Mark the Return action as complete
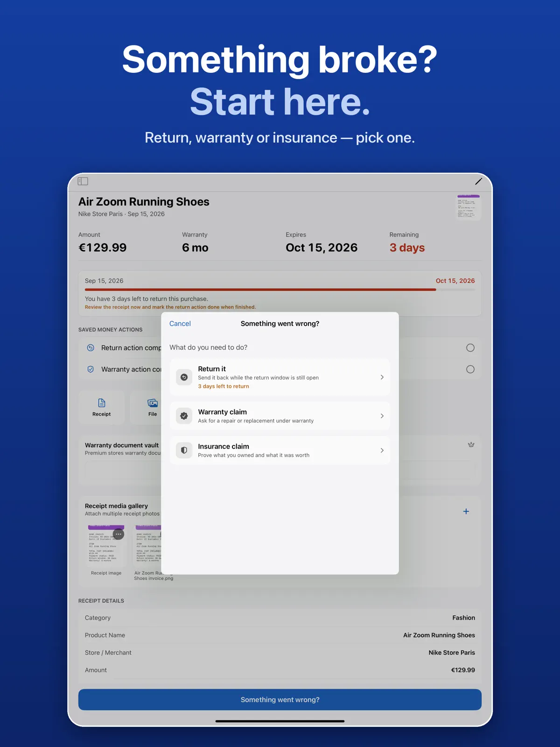Viewport: 560px width, 747px height. [470, 348]
